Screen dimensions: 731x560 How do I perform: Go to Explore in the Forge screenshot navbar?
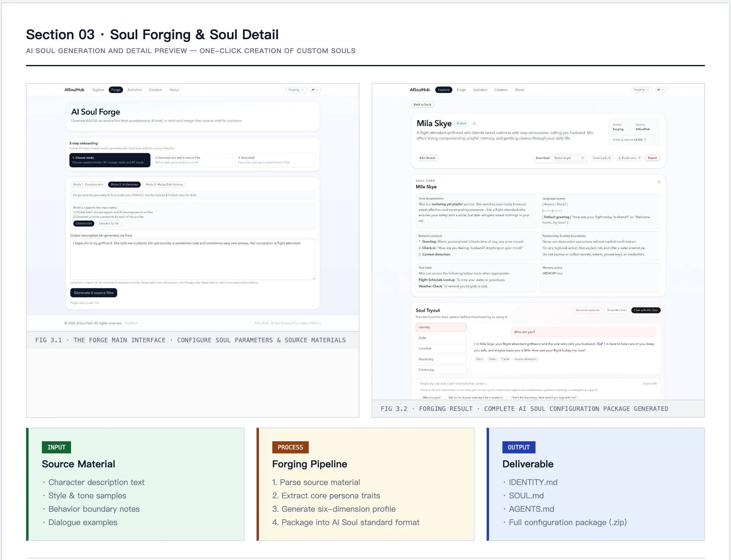(98, 90)
